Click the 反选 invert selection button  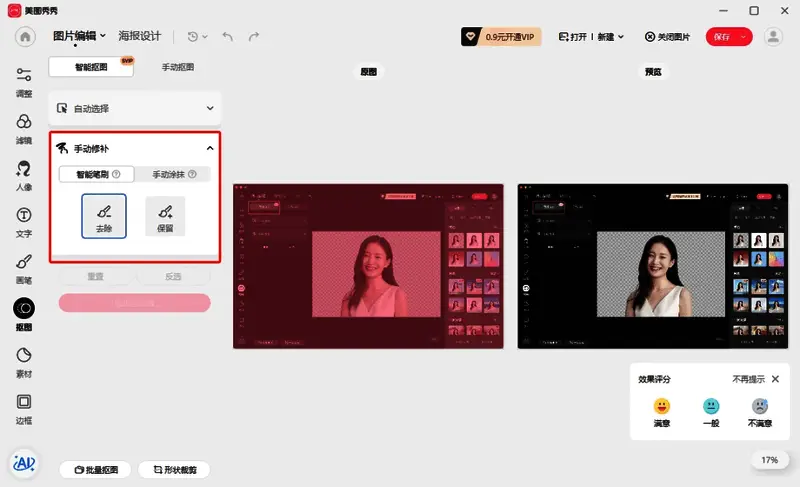point(173,276)
